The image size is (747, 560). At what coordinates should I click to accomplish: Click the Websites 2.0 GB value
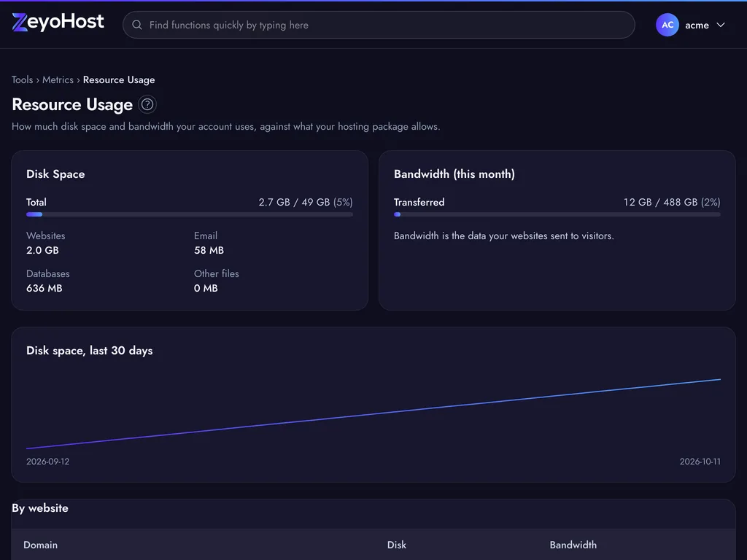click(42, 250)
